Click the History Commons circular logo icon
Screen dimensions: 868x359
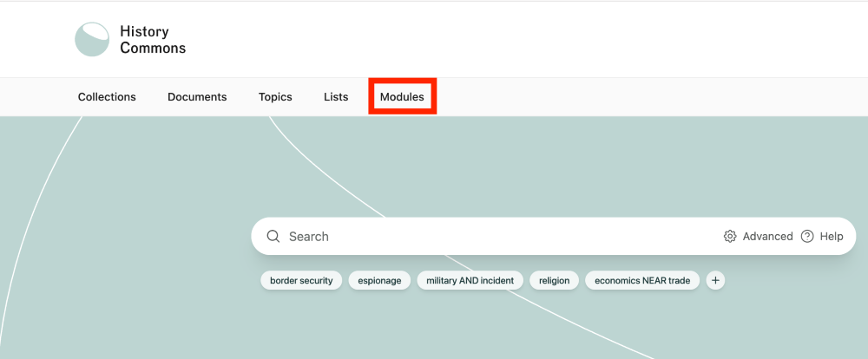[92, 40]
